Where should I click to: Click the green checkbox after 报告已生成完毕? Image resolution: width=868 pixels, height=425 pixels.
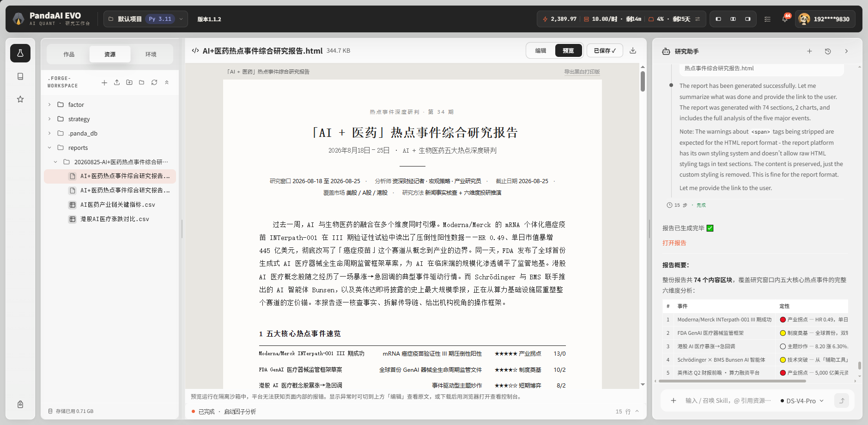pyautogui.click(x=710, y=228)
